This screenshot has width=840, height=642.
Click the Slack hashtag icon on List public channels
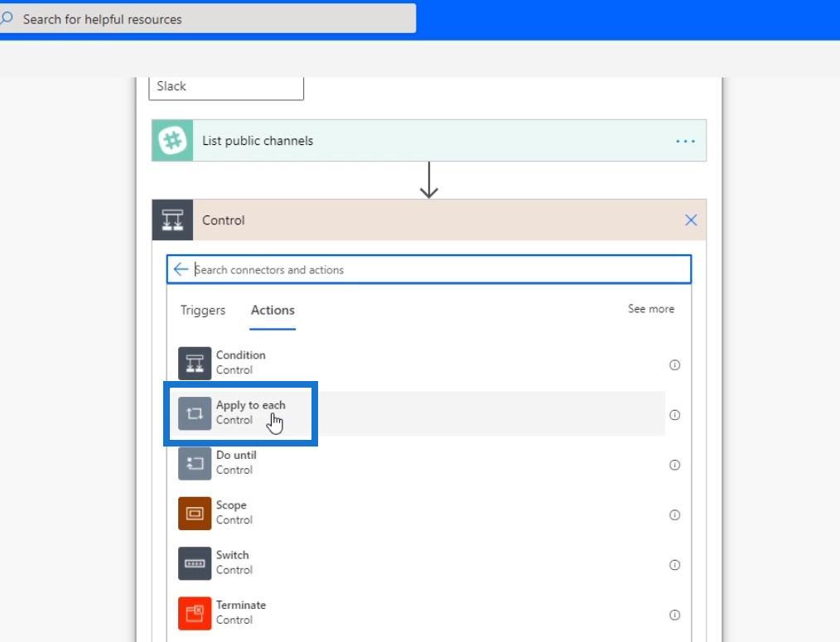click(x=172, y=140)
